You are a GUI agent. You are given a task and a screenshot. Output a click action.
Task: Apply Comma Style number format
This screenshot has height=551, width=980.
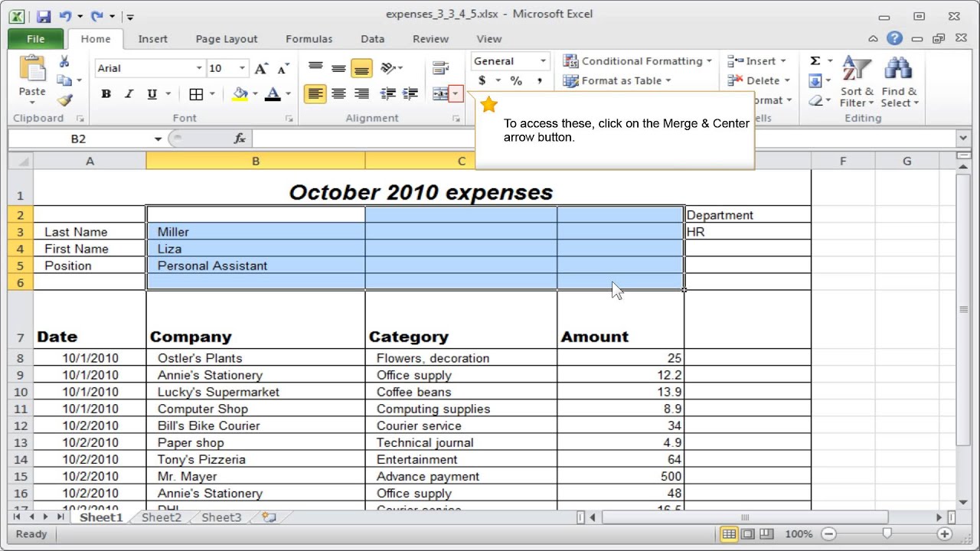pyautogui.click(x=539, y=80)
